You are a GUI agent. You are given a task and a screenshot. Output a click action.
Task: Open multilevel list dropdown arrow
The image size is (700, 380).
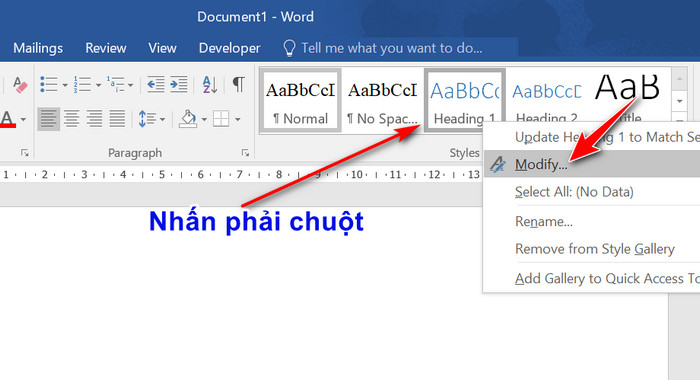click(130, 85)
